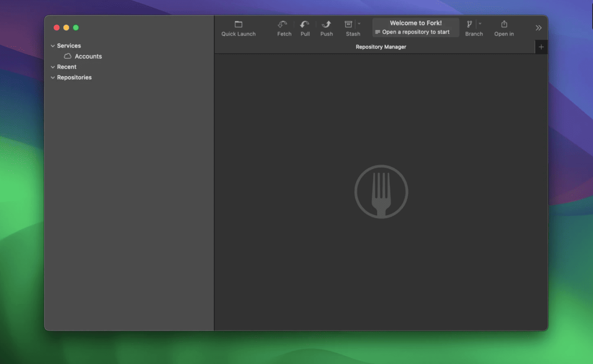
Task: Click the Fetch toolbar icon
Action: (282, 24)
